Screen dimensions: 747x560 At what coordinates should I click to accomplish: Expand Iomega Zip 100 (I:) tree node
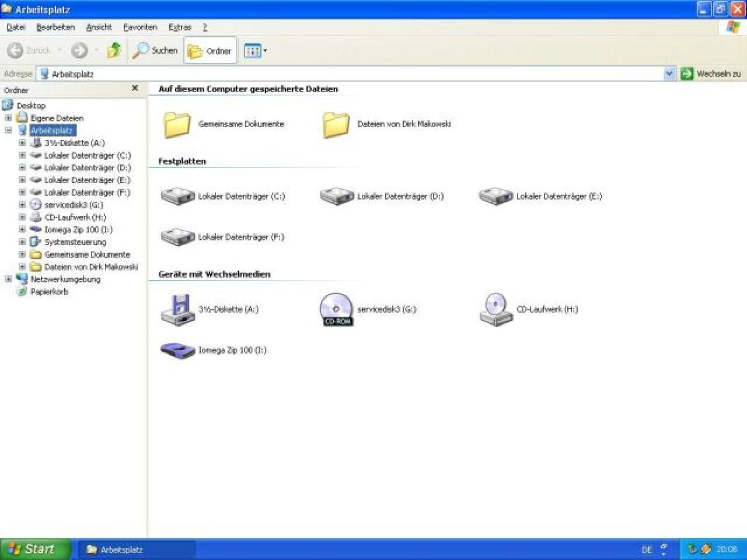(22, 229)
